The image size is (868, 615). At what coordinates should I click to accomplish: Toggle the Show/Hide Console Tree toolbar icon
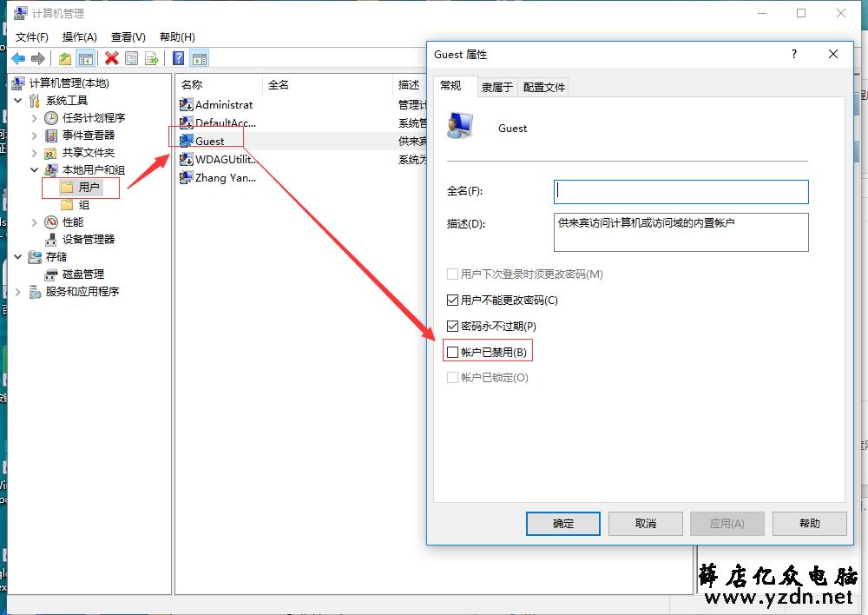85,58
